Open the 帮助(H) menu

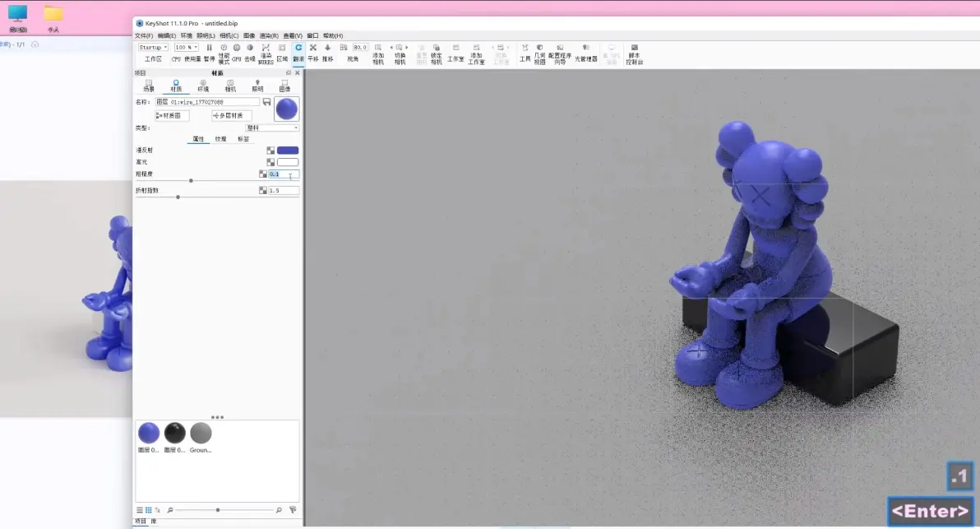tap(332, 35)
